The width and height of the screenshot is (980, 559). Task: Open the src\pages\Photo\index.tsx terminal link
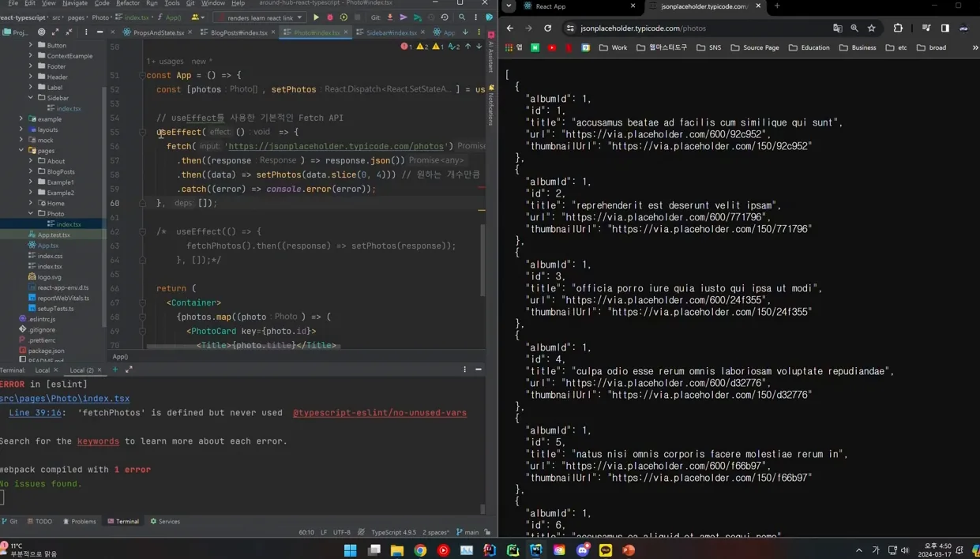pos(65,399)
